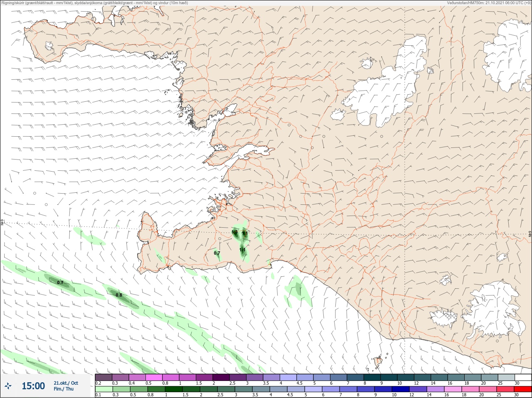Click the compass star icon beside 15:00
The height and width of the screenshot is (398, 532).
point(8,386)
